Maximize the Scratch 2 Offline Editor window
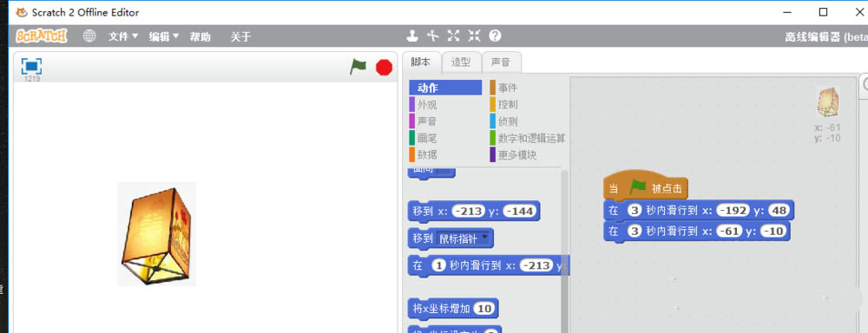The width and height of the screenshot is (868, 333). tap(823, 12)
